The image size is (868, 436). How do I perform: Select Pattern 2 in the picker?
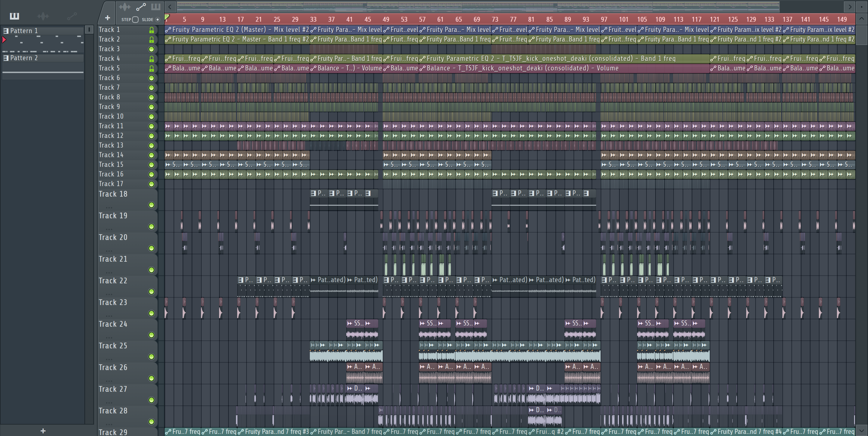tap(43, 58)
